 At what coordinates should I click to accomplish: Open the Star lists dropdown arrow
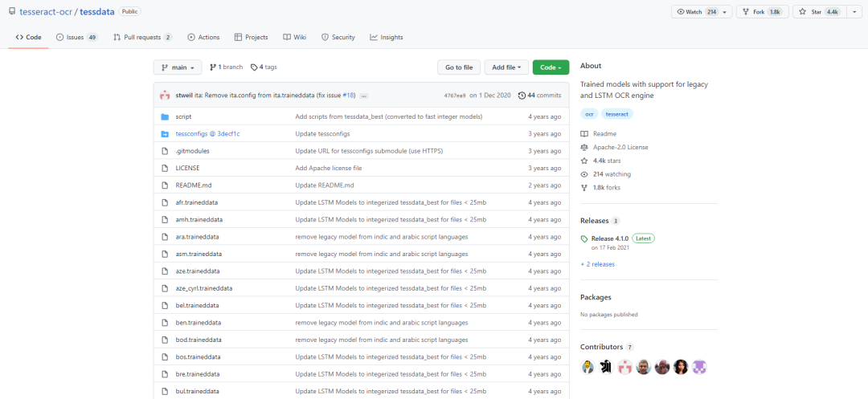point(854,11)
